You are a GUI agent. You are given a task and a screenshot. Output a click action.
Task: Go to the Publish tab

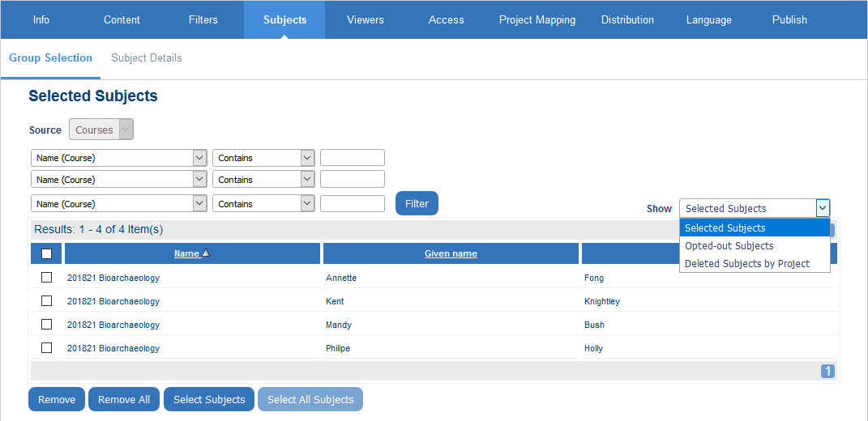point(789,20)
